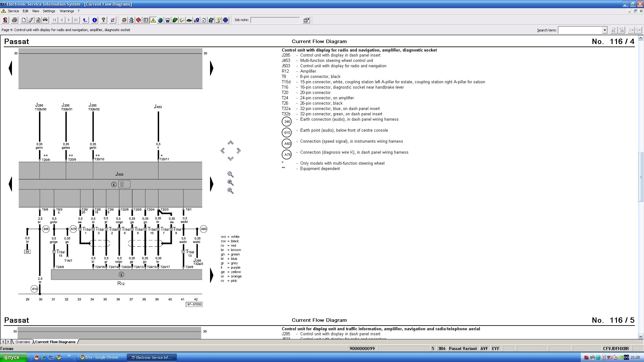The width and height of the screenshot is (644, 362).
Task: Open the View menu
Action: (x=36, y=11)
